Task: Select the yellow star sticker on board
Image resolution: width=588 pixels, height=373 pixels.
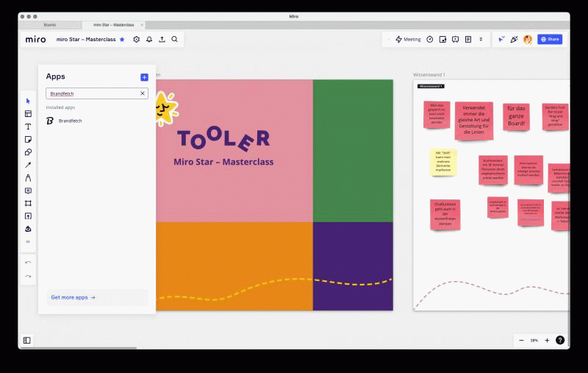Action: pyautogui.click(x=165, y=109)
